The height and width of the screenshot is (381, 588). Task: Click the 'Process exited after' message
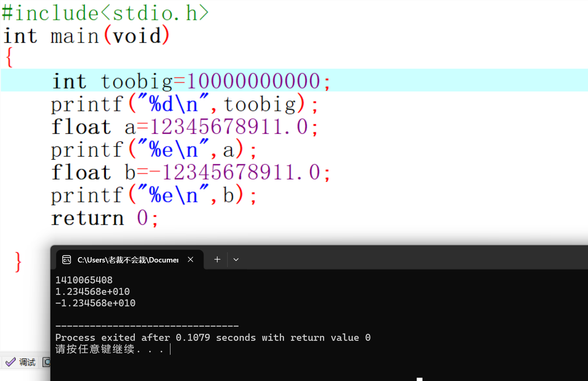tap(213, 338)
